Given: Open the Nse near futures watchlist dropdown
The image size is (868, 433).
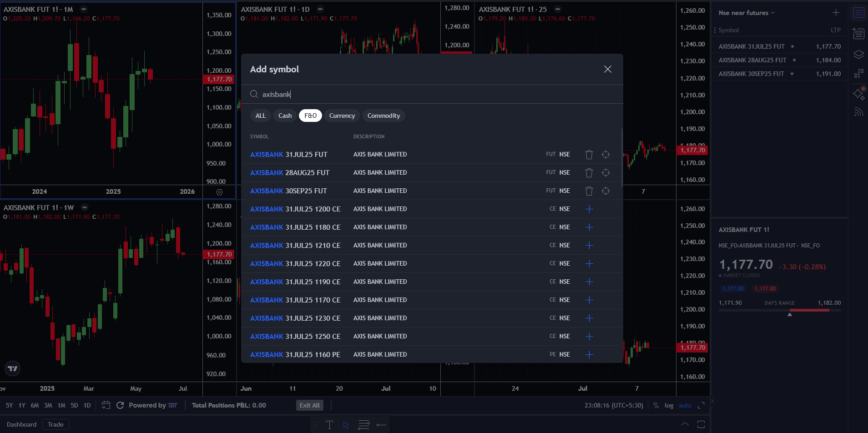Looking at the screenshot, I should click(x=747, y=13).
